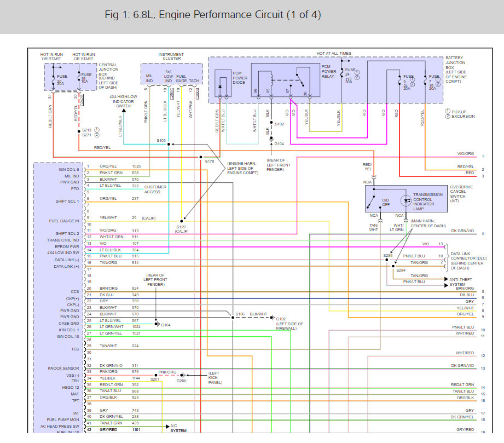This screenshot has height=443, width=504.
Task: Click the LED symbol in the indicator lamp
Action: pyautogui.click(x=406, y=201)
